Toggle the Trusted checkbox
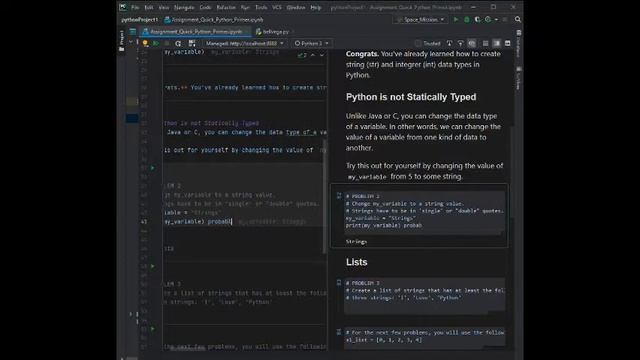Image resolution: width=640 pixels, height=360 pixels. coord(418,43)
